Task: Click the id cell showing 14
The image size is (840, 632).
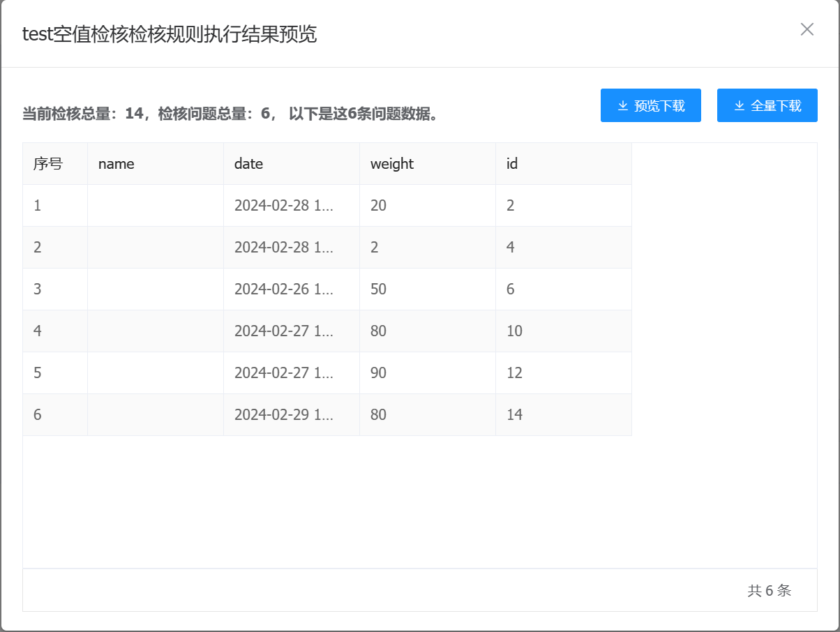Action: [514, 415]
